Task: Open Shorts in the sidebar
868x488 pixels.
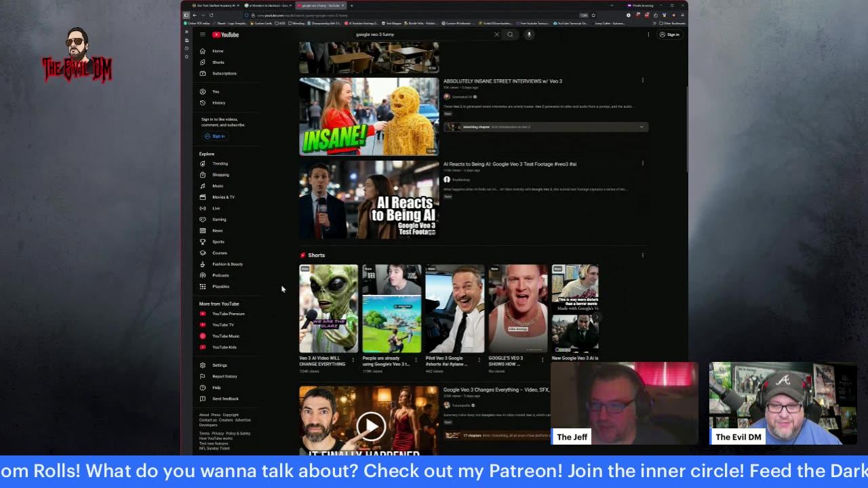Action: click(x=217, y=62)
